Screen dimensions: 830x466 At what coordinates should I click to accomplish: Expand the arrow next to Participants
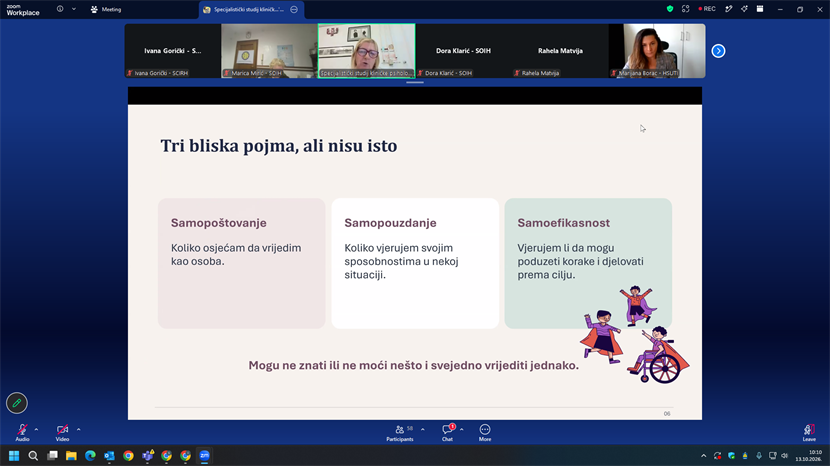pos(423,429)
